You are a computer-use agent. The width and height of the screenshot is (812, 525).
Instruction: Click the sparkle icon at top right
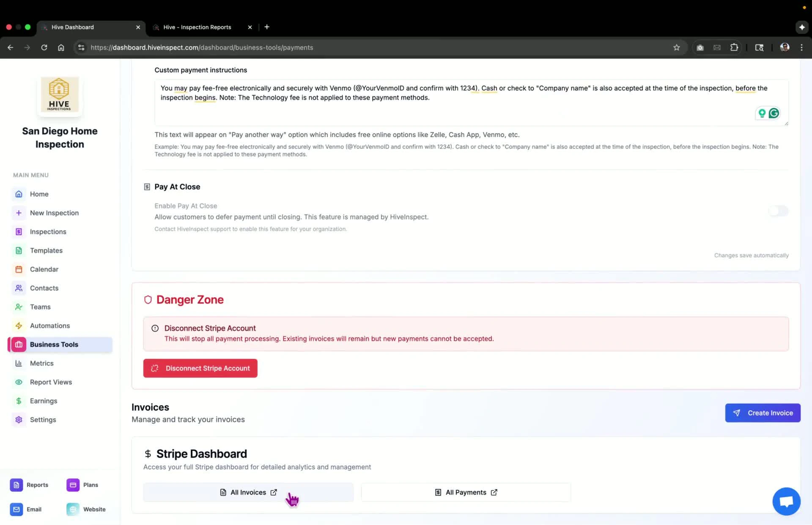tap(801, 27)
